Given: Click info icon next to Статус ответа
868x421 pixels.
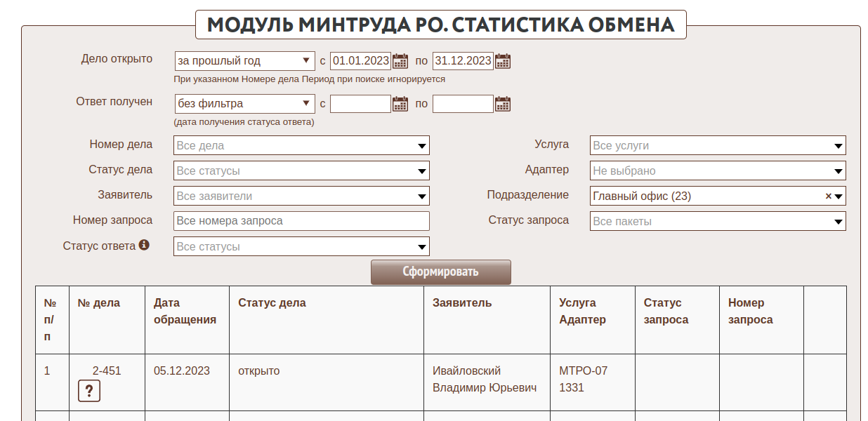Looking at the screenshot, I should (x=144, y=246).
